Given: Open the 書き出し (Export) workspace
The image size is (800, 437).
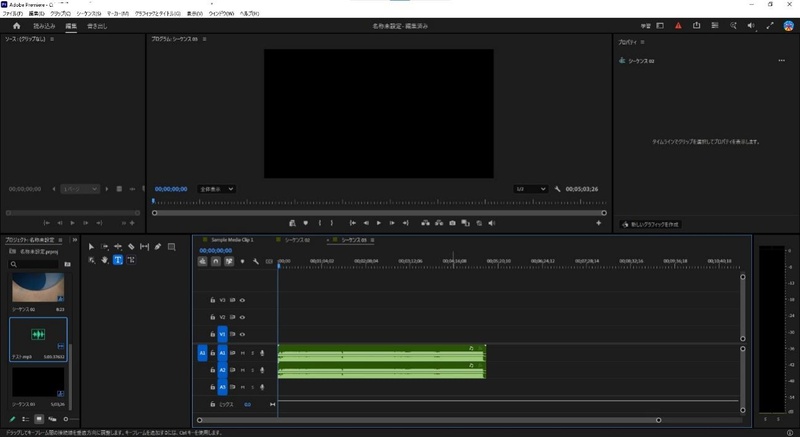Looking at the screenshot, I should 97,26.
